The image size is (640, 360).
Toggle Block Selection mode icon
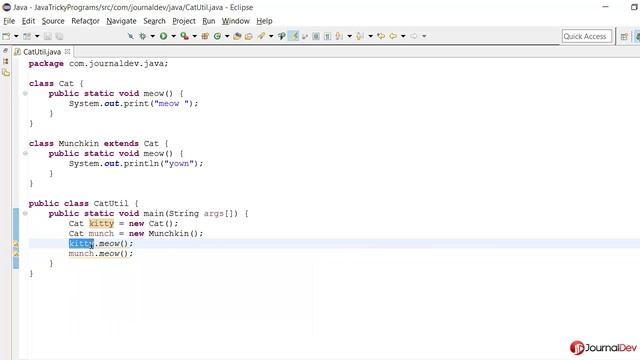(316, 36)
